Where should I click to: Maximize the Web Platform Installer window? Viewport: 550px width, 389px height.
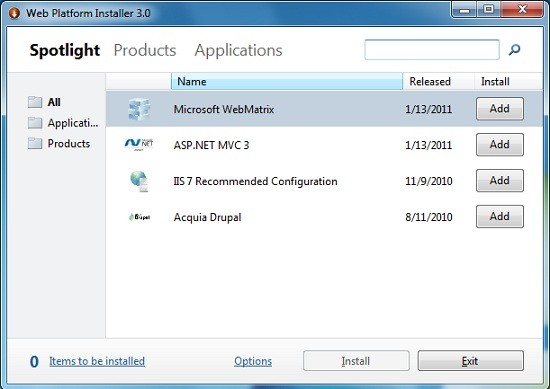tap(489, 9)
